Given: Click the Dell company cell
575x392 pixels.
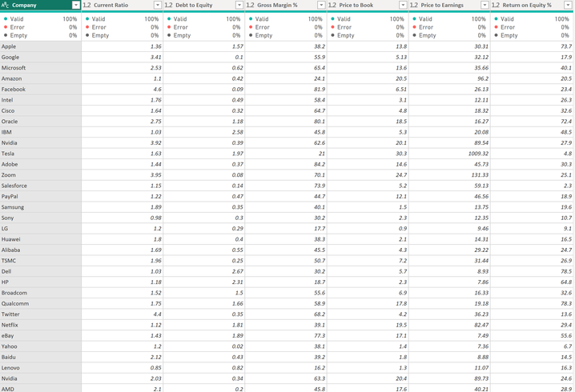Looking at the screenshot, I should click(40, 271).
